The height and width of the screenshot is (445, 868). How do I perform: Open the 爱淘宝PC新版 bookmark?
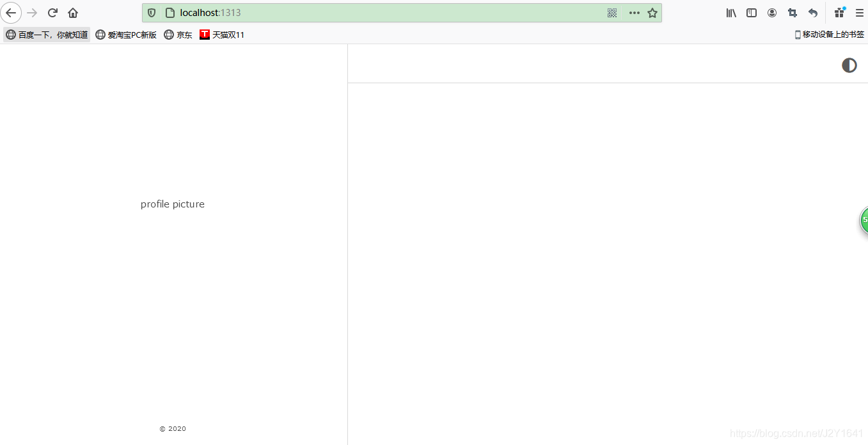[x=126, y=35]
